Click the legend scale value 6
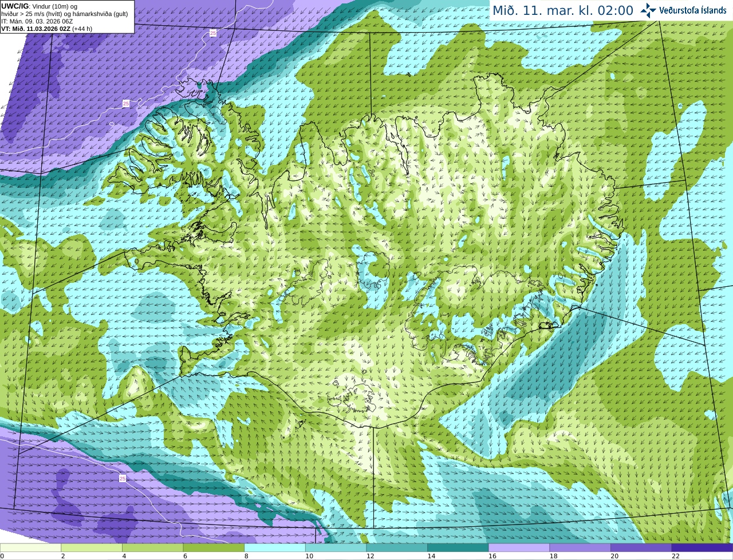This screenshot has width=733, height=560. 186,556
